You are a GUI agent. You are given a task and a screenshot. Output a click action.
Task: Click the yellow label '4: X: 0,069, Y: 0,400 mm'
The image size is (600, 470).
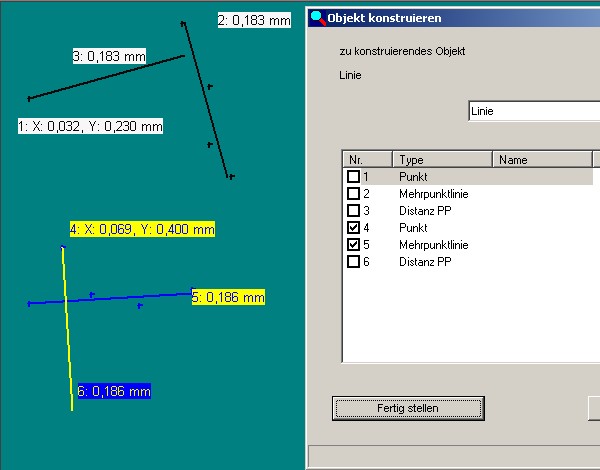[142, 229]
